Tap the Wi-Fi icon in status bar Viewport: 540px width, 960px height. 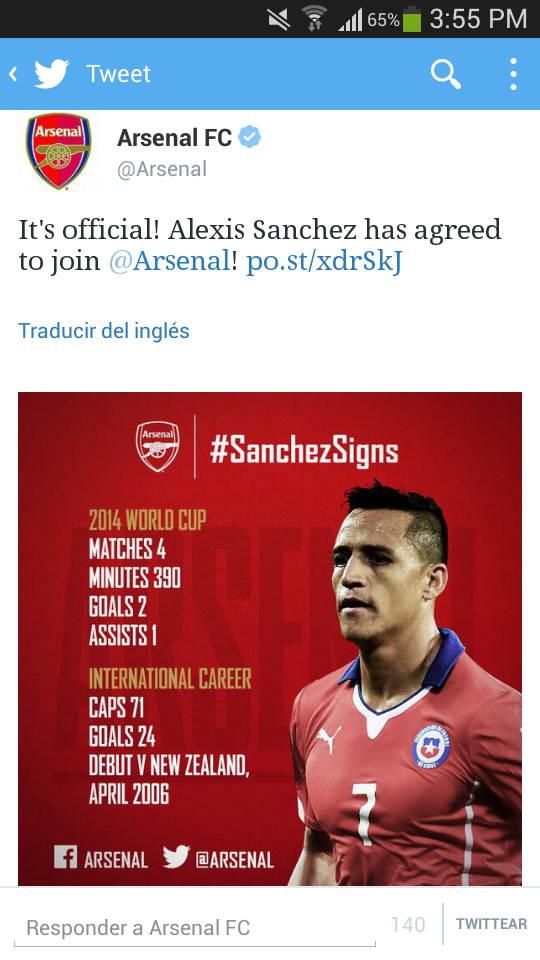coord(313,19)
